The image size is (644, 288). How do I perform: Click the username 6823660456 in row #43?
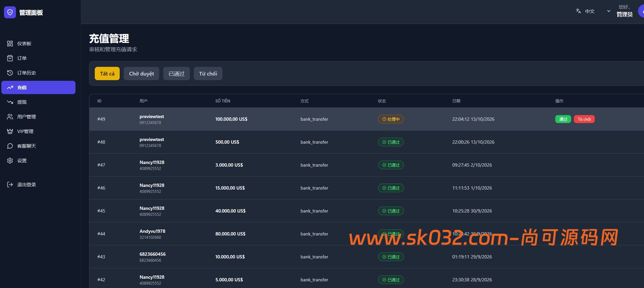tap(153, 254)
